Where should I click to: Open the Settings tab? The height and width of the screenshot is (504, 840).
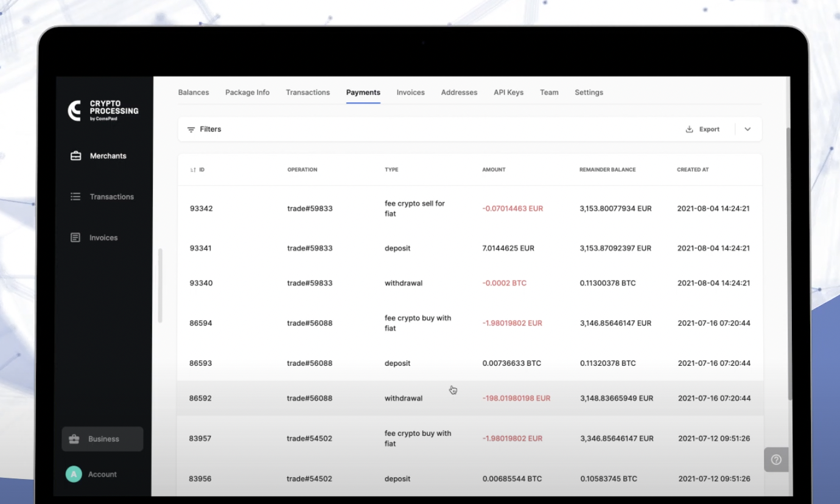click(589, 93)
